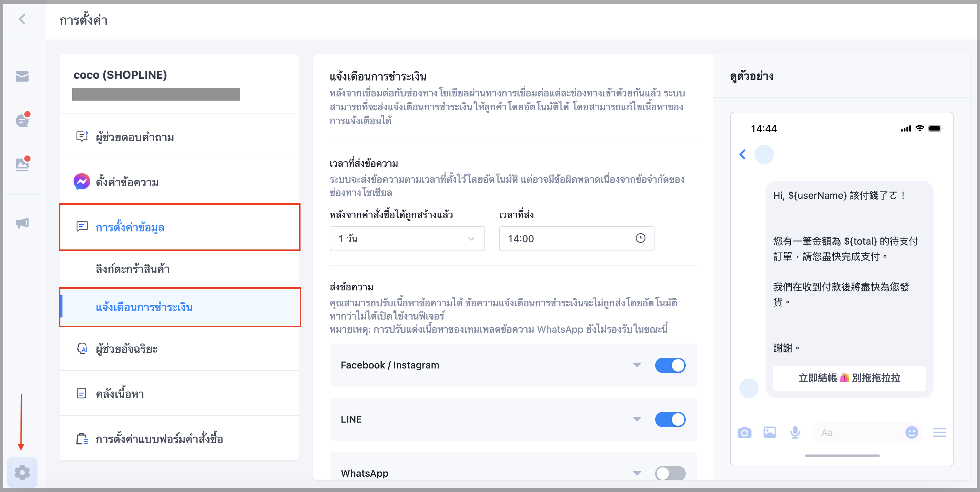Disable the Facebook / Instagram toggle
Viewport: 980px width, 492px height.
(x=670, y=365)
